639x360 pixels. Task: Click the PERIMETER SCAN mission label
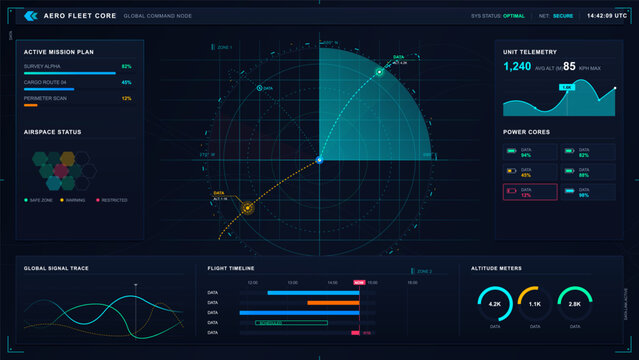tap(45, 98)
